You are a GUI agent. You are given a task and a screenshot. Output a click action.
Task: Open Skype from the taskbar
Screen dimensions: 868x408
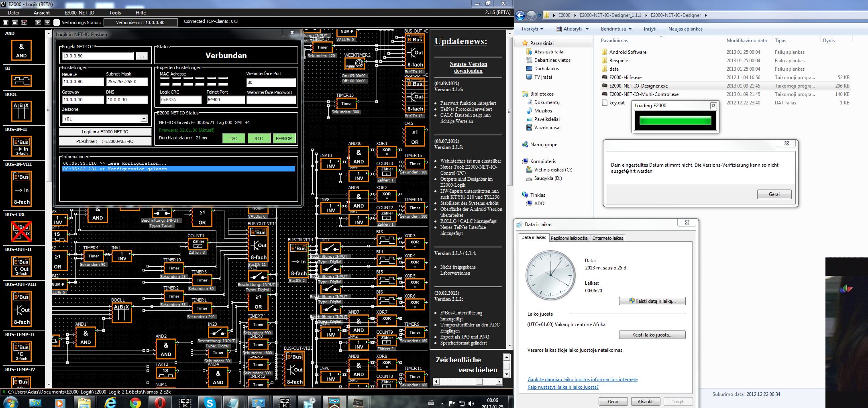tap(210, 402)
